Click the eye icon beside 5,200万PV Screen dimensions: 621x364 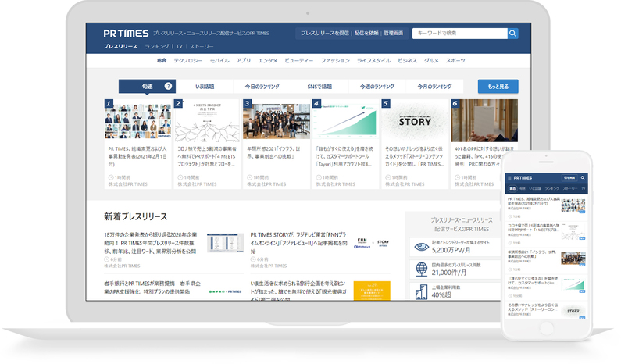coord(421,247)
